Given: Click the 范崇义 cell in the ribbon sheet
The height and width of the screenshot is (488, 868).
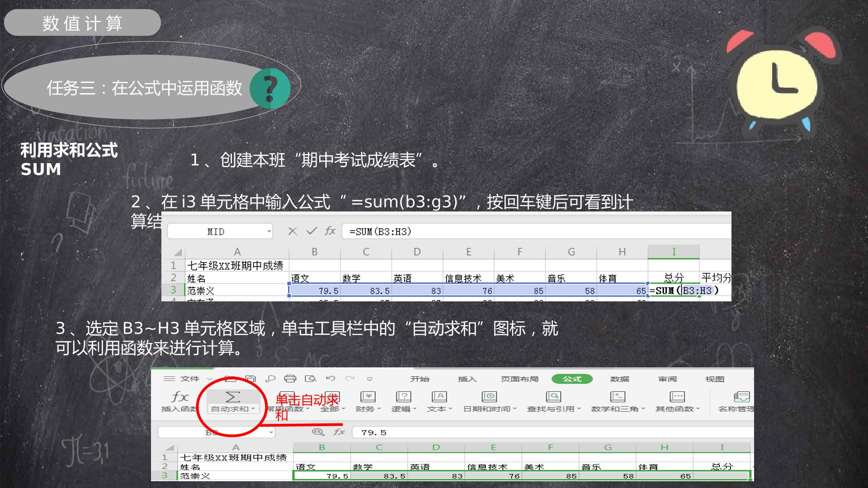Looking at the screenshot, I should pos(235,475).
